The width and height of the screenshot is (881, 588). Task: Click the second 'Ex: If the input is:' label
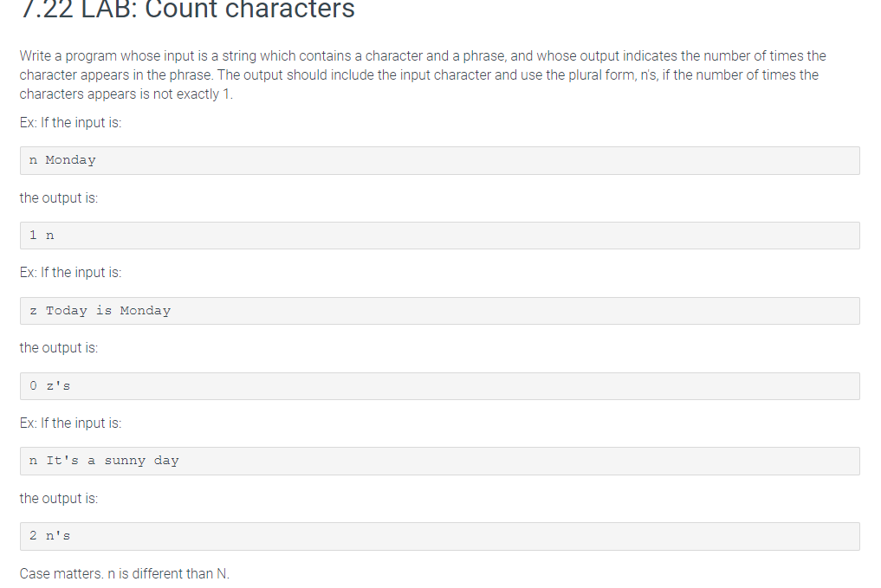point(70,273)
